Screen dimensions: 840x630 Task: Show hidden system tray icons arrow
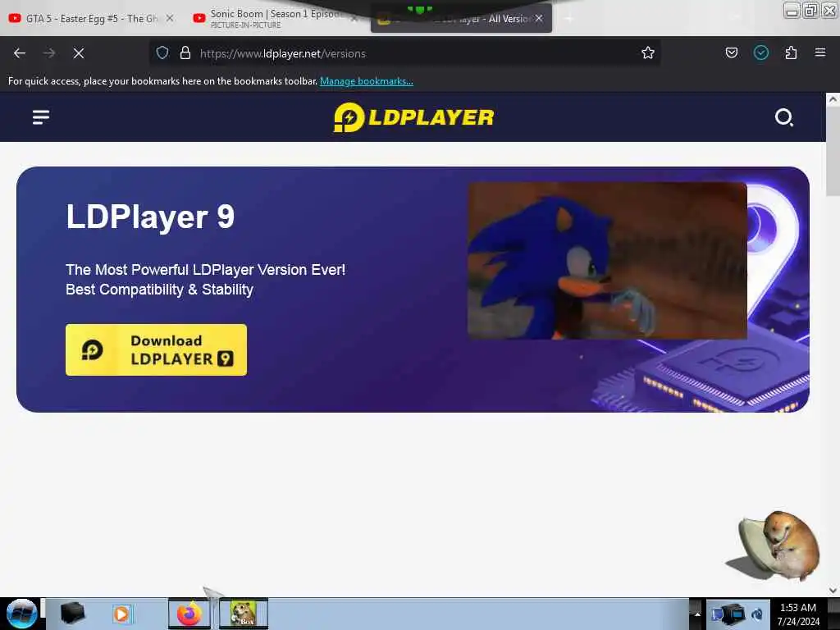click(x=697, y=614)
